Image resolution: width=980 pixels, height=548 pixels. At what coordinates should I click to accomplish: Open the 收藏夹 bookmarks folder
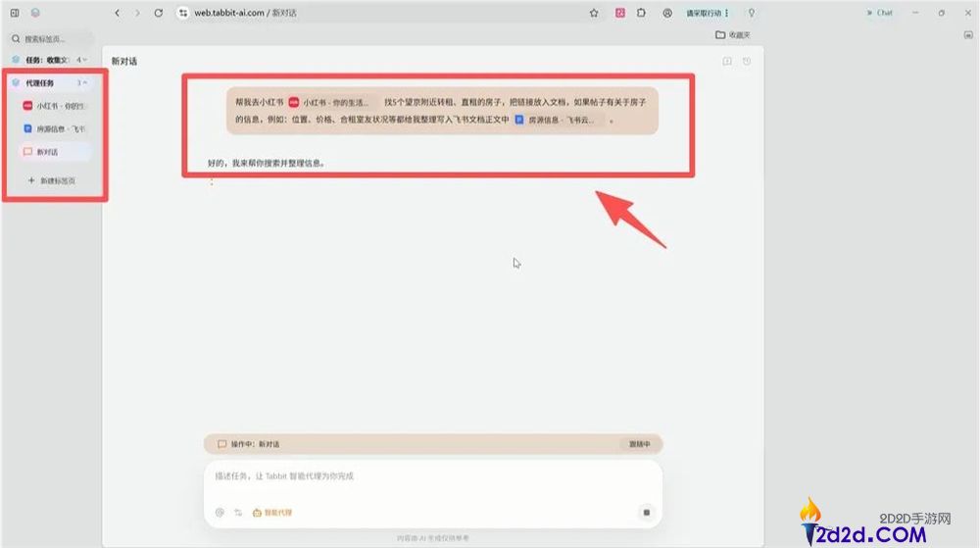(x=733, y=35)
